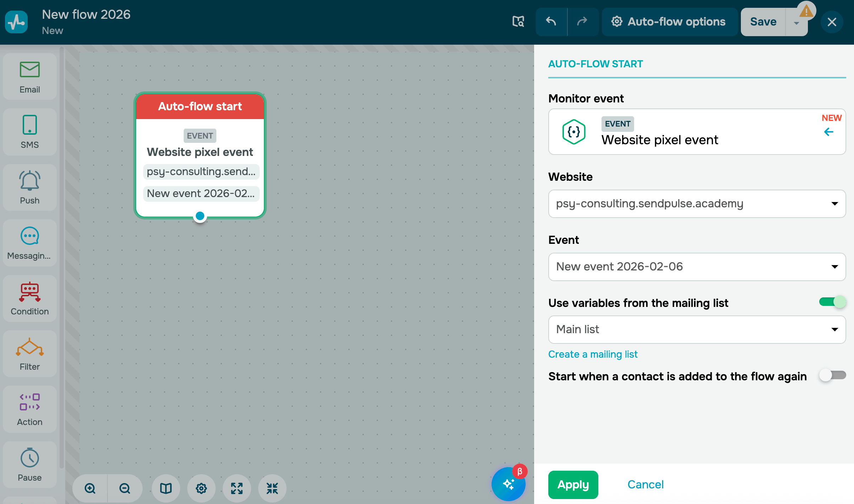Pick the Push notification element
This screenshot has height=504, width=854.
click(x=30, y=187)
